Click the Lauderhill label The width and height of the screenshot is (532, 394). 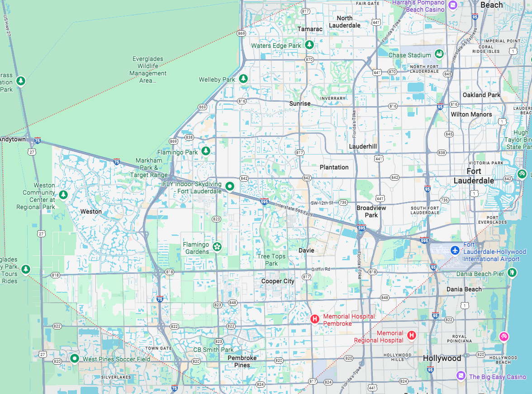[x=363, y=146]
